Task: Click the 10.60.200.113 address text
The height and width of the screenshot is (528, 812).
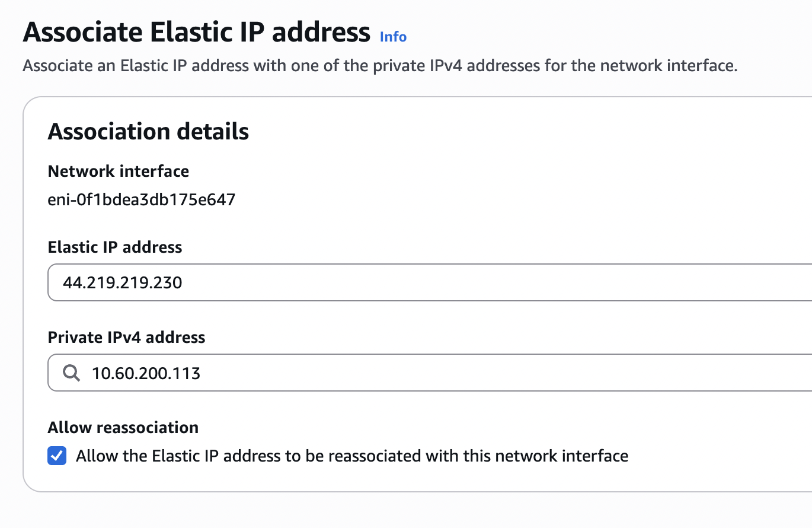Action: pyautogui.click(x=146, y=373)
